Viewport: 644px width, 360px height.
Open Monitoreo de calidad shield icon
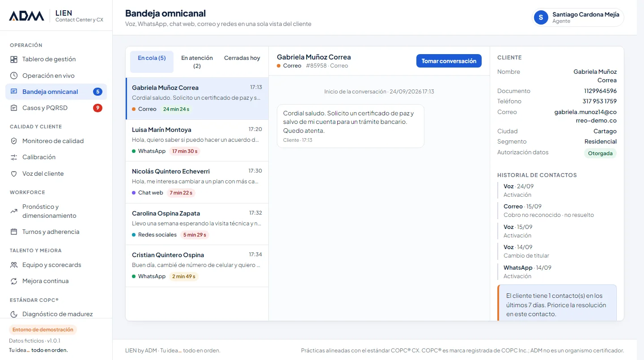click(14, 141)
